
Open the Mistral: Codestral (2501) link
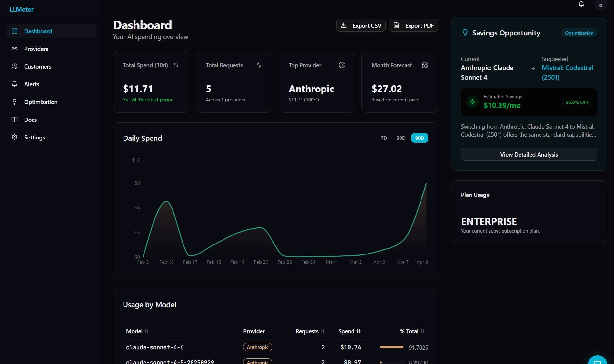[x=567, y=72]
